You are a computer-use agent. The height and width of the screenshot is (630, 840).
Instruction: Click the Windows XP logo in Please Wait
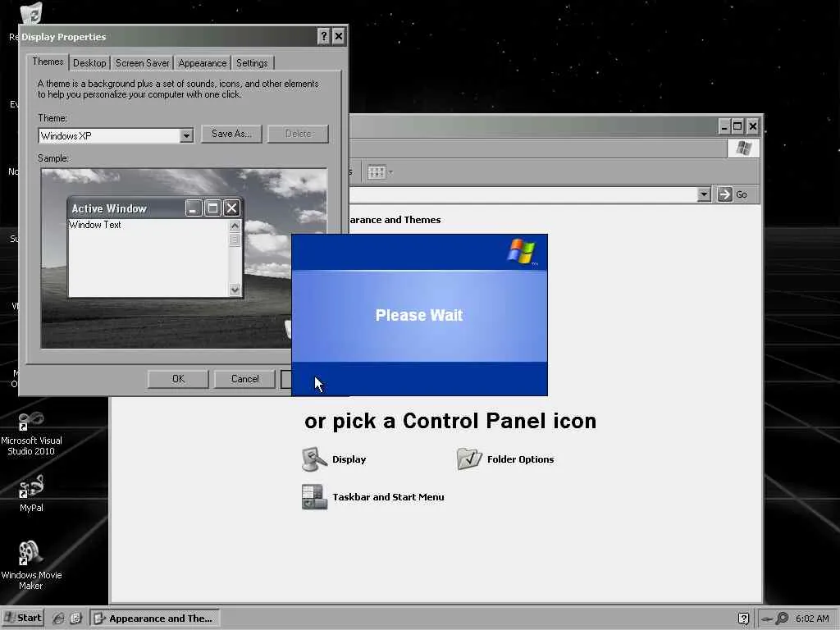521,251
